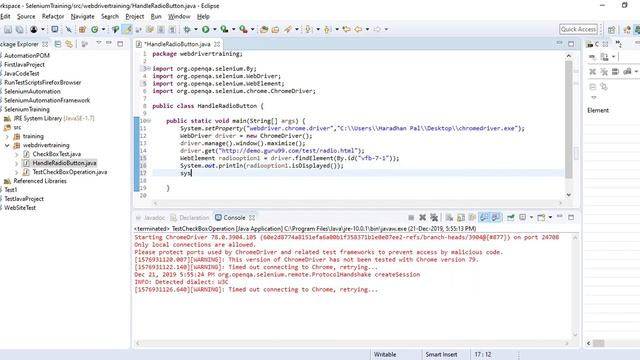This screenshot has width=640, height=360.
Task: Switch to the Declaration tab
Action: [189, 218]
